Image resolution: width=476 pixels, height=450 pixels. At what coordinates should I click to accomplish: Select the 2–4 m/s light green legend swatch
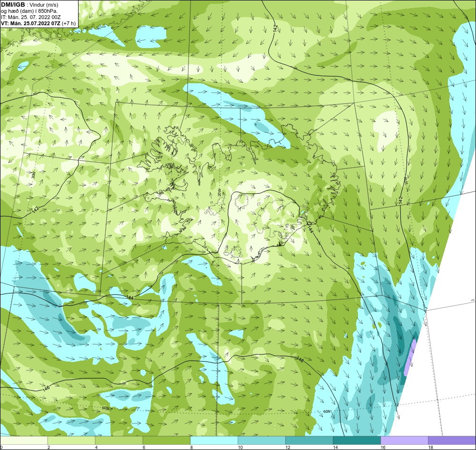[x=71, y=440]
